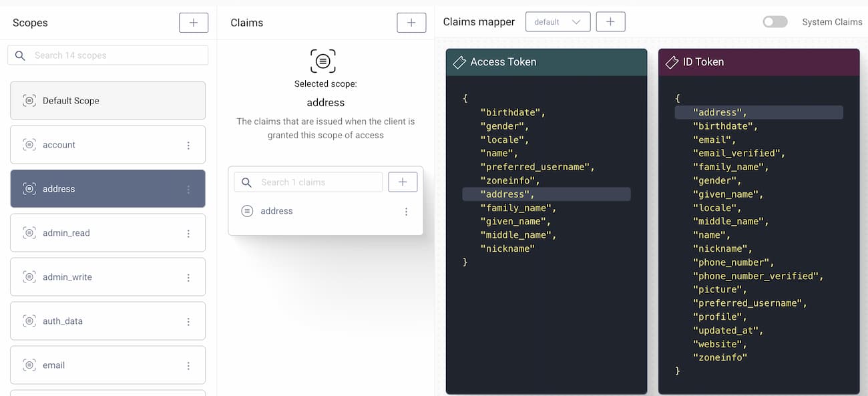Open the three-dot menu for email scope
The image size is (868, 396).
(188, 366)
